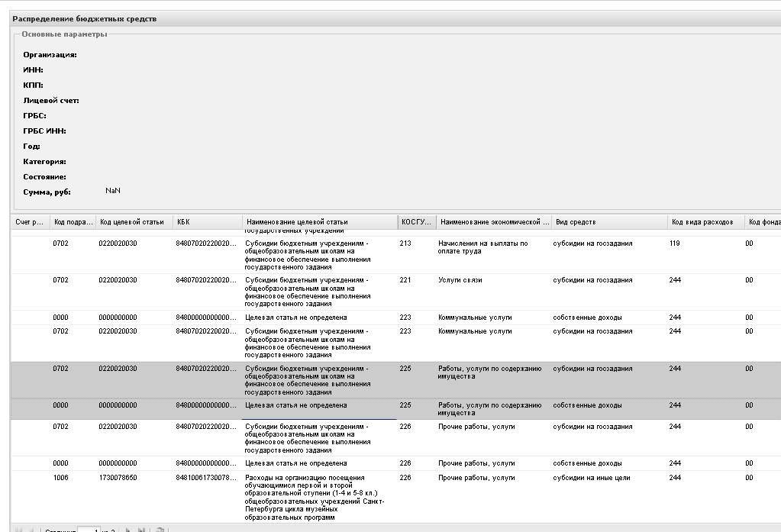This screenshot has width=781, height=532.
Task: Click KOSGU cell '221'
Action: point(405,280)
